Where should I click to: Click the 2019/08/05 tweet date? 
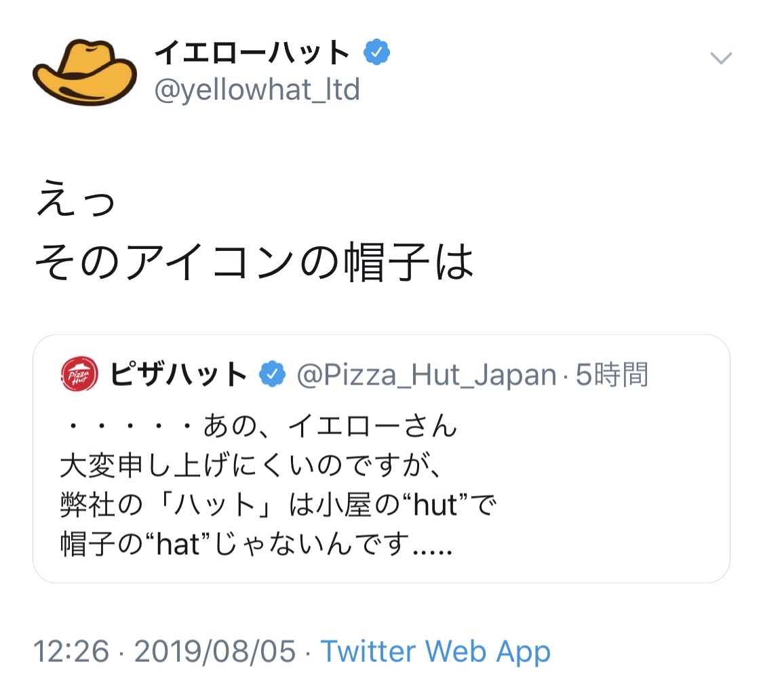[215, 652]
